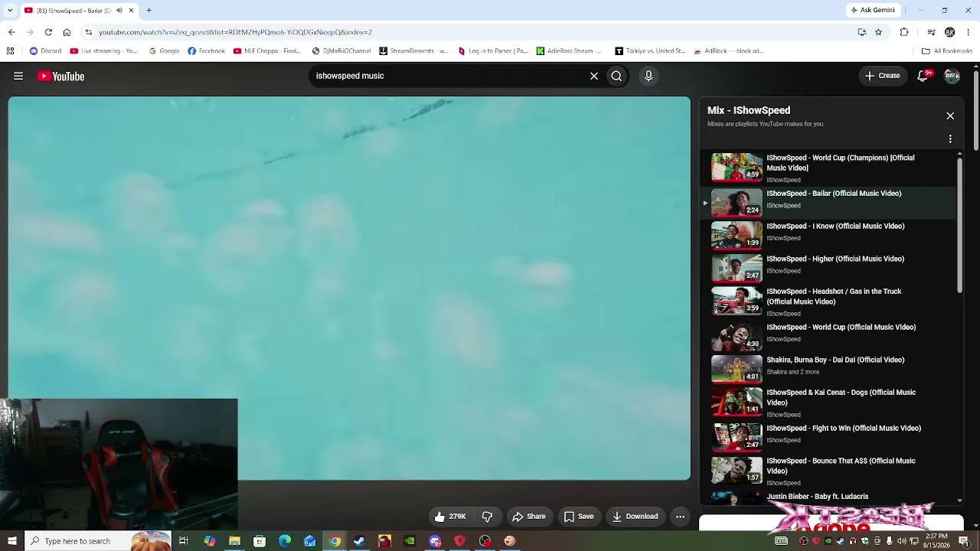The width and height of the screenshot is (980, 551).
Task: Download this video
Action: pyautogui.click(x=635, y=517)
